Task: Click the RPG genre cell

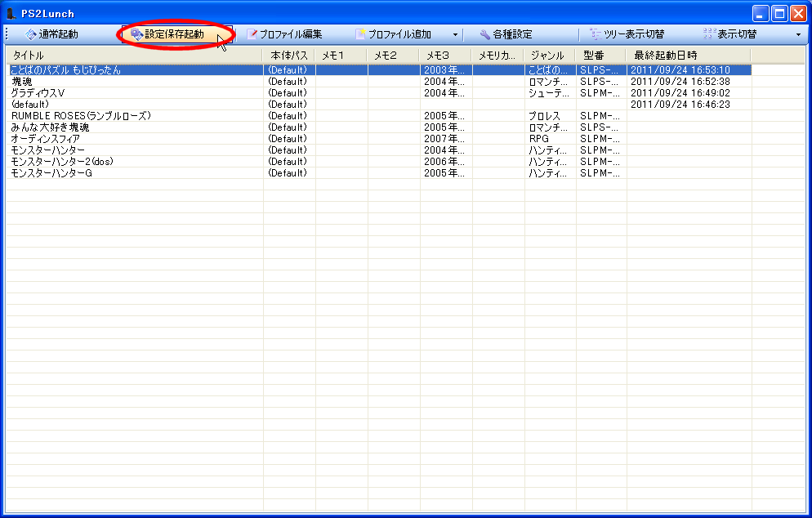Action: pyautogui.click(x=538, y=138)
